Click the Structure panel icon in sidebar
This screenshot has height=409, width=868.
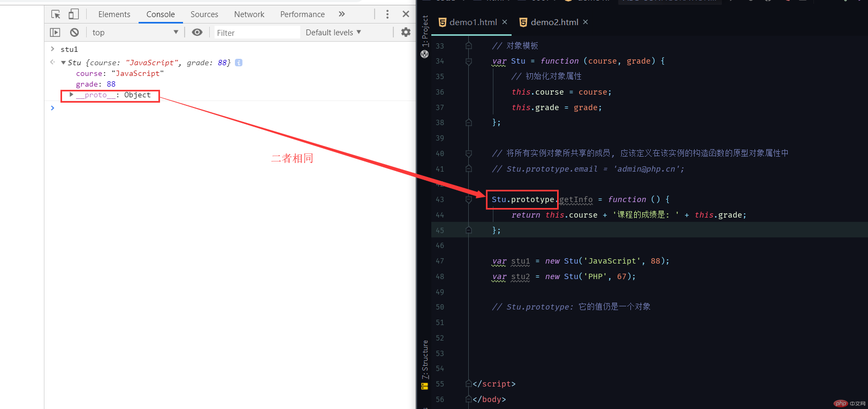click(x=425, y=386)
